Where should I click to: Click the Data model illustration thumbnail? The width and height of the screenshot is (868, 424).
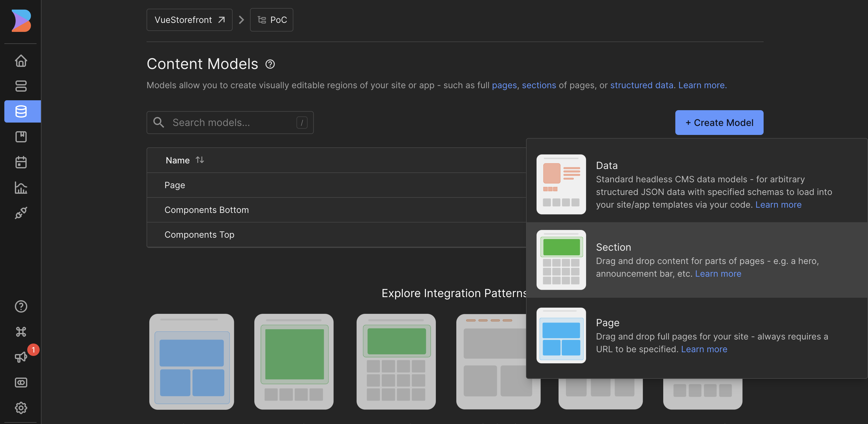pos(561,184)
